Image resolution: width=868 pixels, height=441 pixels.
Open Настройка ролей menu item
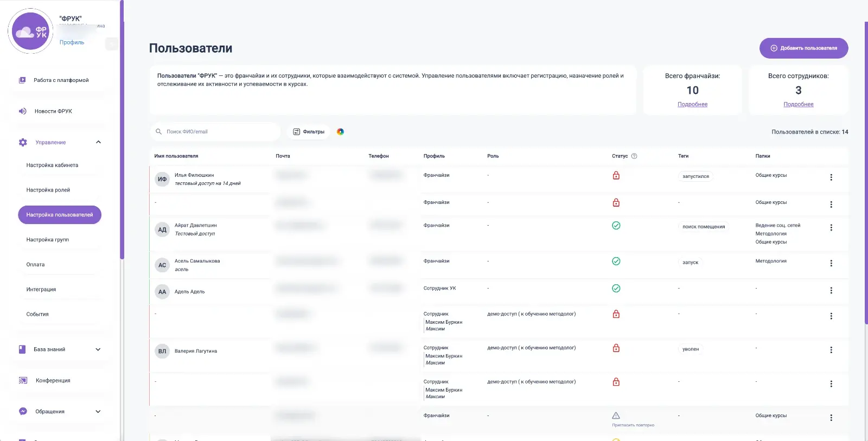(x=48, y=190)
